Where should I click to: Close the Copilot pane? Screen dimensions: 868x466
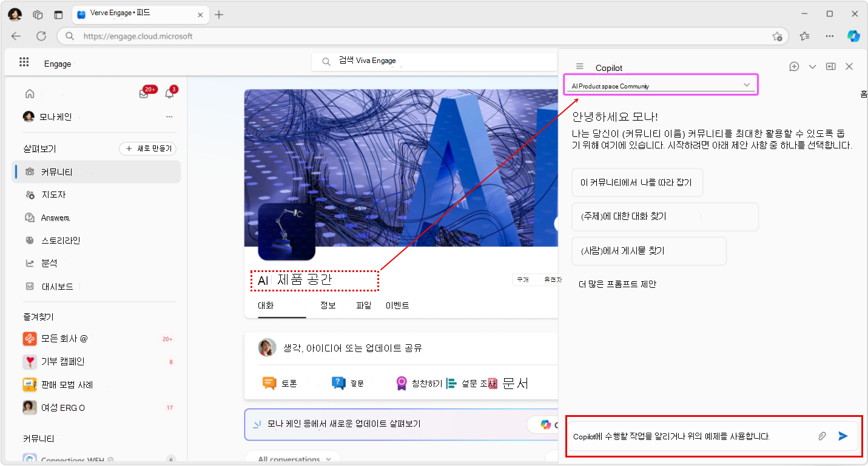pyautogui.click(x=849, y=67)
